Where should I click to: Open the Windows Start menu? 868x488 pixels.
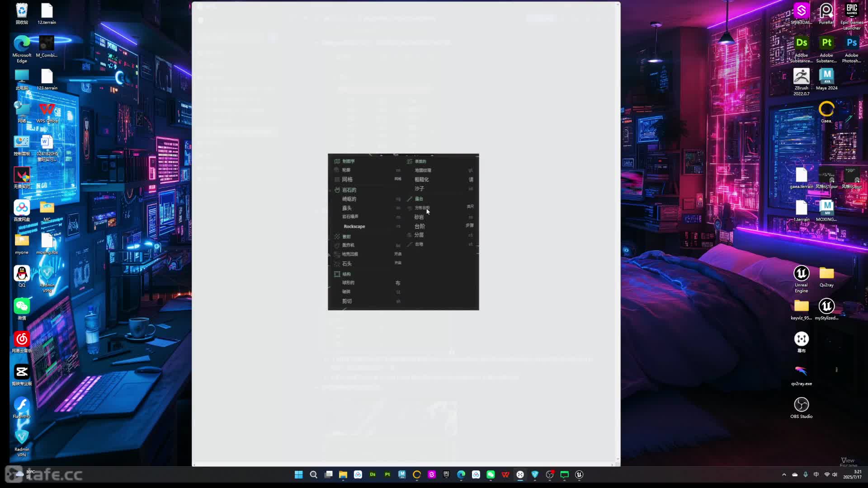[x=298, y=474]
